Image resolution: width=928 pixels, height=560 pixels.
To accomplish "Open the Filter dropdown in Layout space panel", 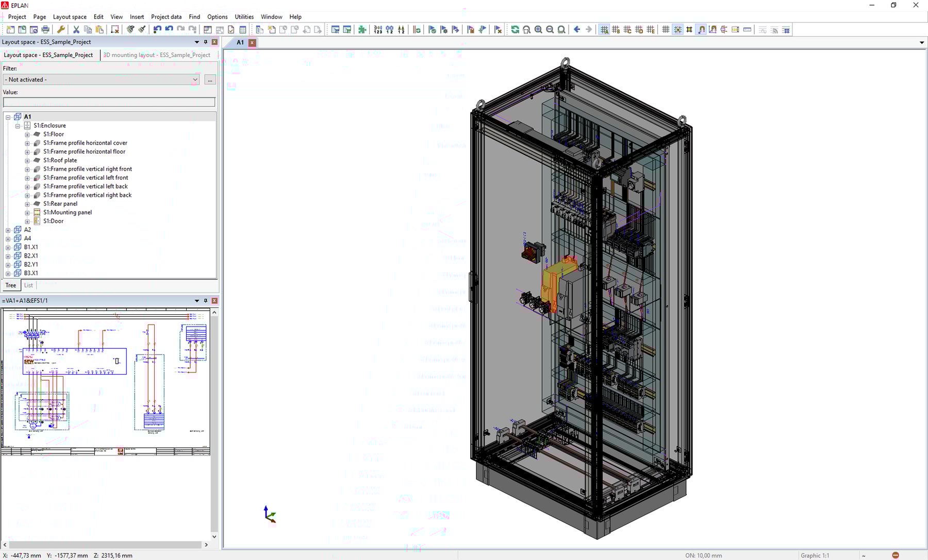I will point(194,79).
